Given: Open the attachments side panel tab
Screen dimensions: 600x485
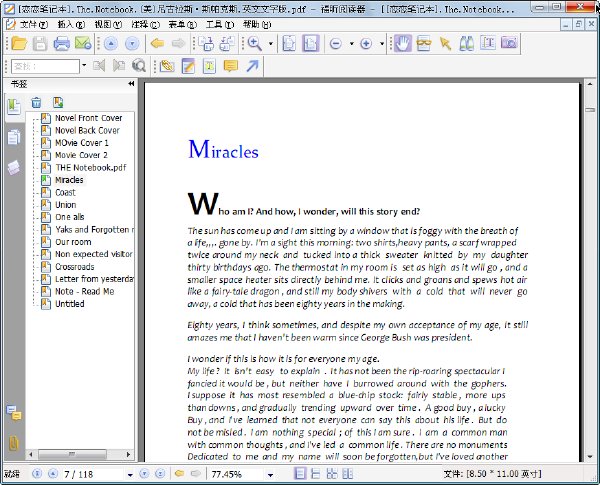Looking at the screenshot, I should pos(13,443).
